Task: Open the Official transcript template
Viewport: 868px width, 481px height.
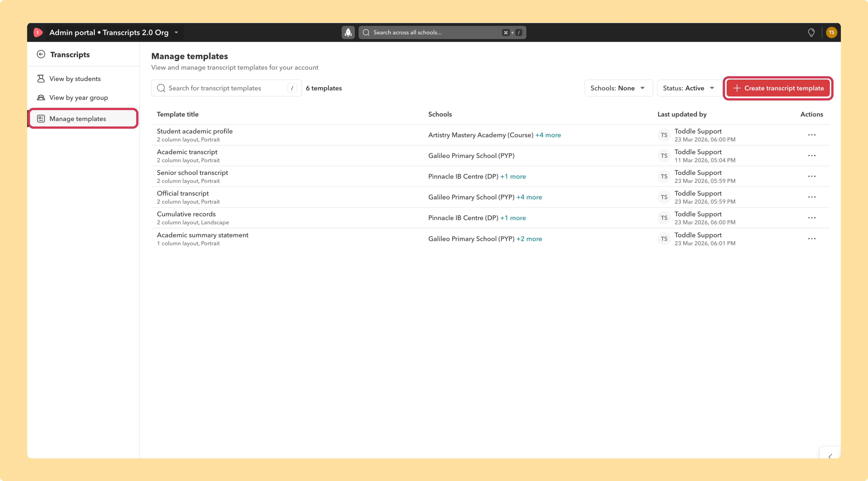Action: click(x=183, y=193)
